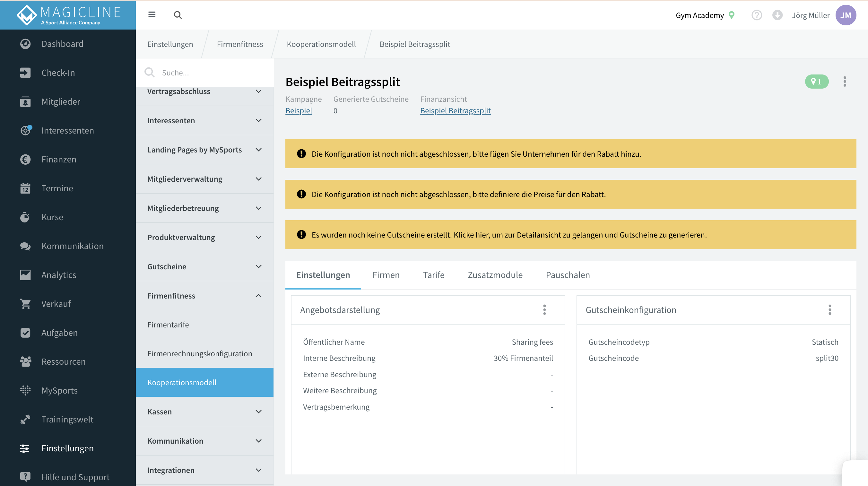Click the green location badge showing 1
The image size is (868, 486).
pos(816,82)
